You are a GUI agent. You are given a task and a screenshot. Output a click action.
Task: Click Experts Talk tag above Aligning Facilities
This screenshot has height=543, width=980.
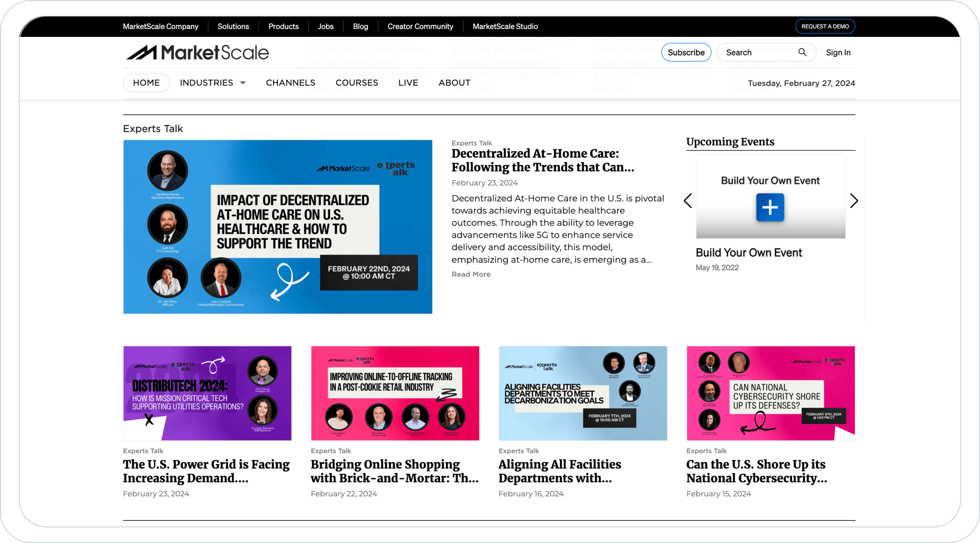[x=519, y=451]
